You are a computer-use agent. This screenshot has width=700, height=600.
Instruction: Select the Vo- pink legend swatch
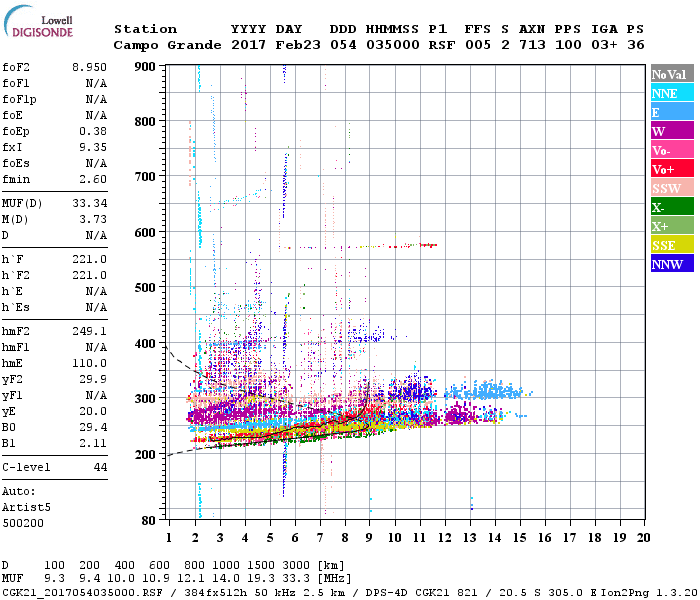tap(672, 150)
